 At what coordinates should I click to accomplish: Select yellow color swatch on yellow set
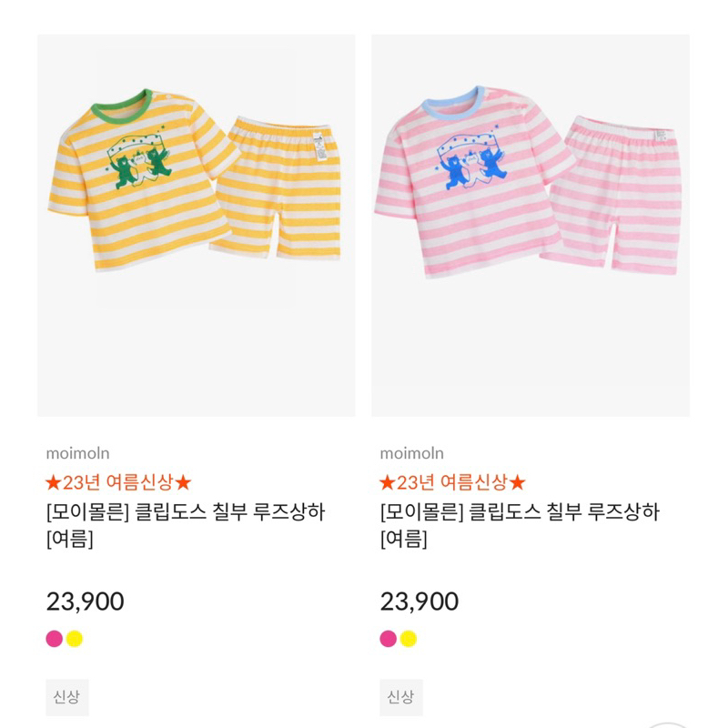[75, 638]
